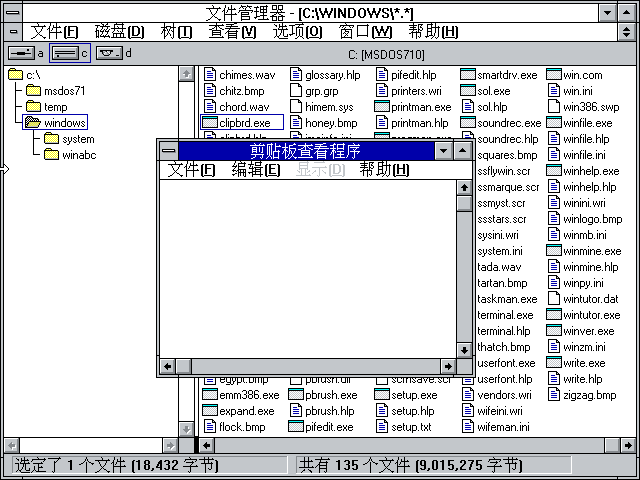Select the grp.grp file icon
This screenshot has height=480, width=640.
pyautogui.click(x=296, y=91)
